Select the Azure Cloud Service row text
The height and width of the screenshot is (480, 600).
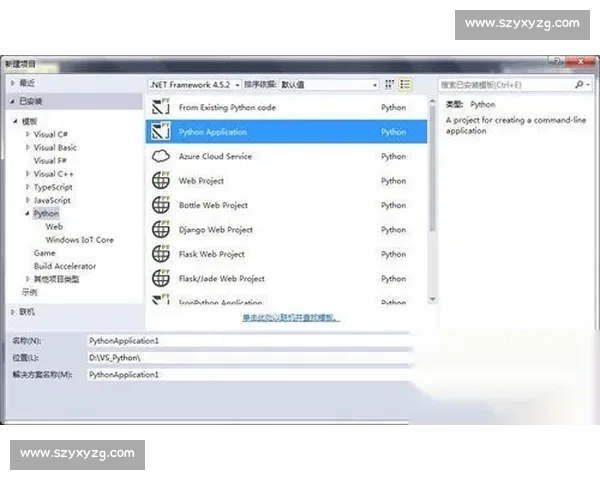pyautogui.click(x=215, y=156)
